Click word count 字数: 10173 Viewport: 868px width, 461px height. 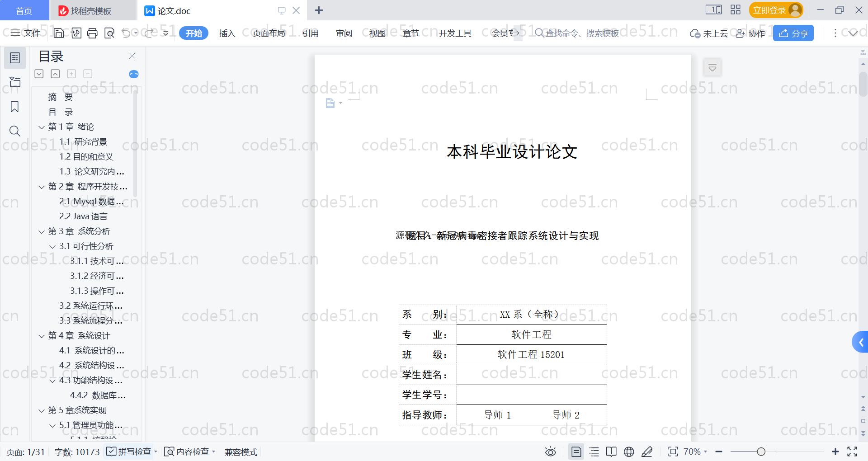[x=77, y=452]
